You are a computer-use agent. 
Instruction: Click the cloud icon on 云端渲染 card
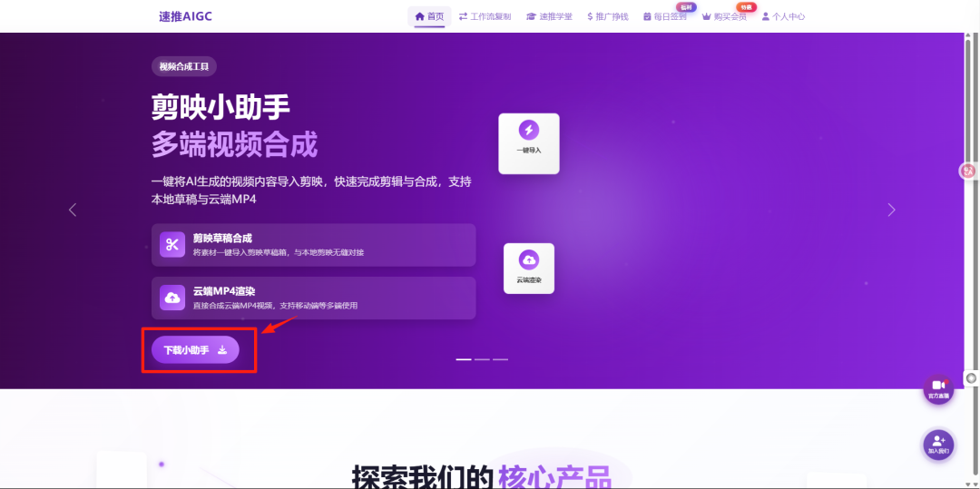click(529, 259)
